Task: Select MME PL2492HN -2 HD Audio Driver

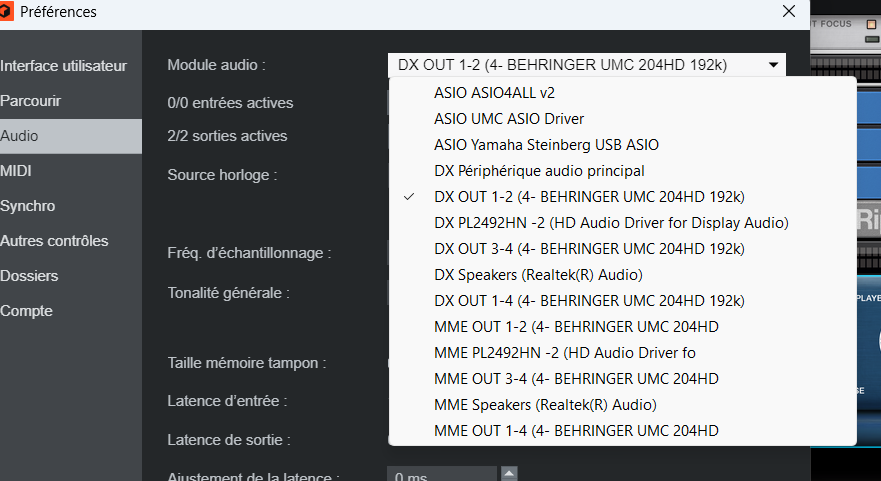Action: pyautogui.click(x=623, y=353)
